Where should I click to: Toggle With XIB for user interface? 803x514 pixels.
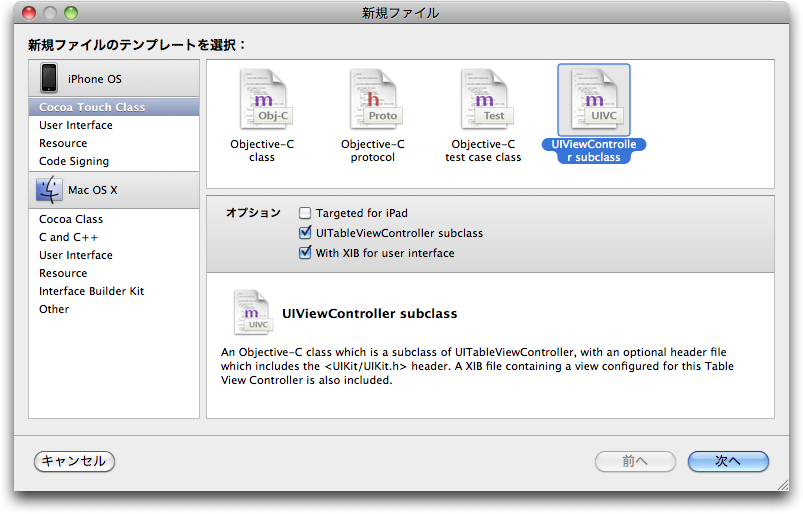pos(305,253)
